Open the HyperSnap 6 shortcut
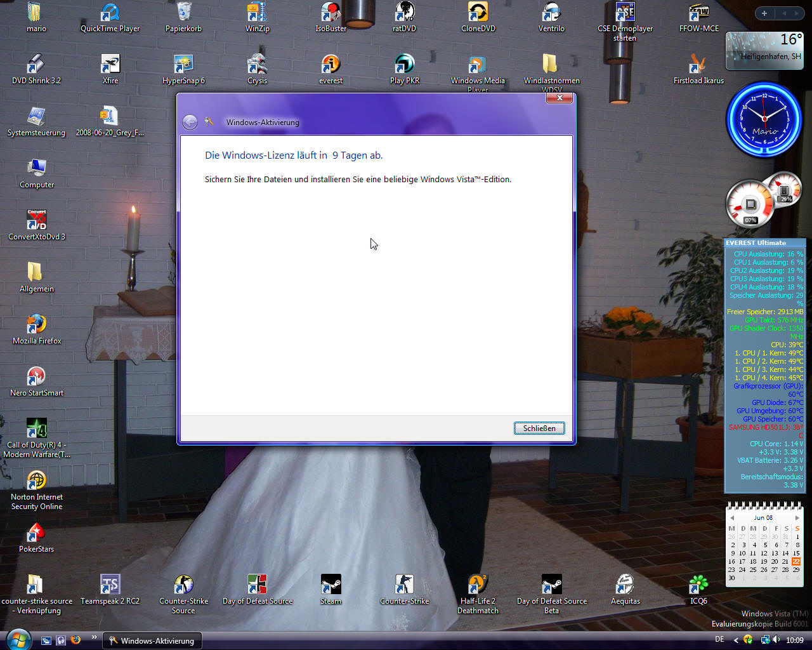 [x=184, y=69]
